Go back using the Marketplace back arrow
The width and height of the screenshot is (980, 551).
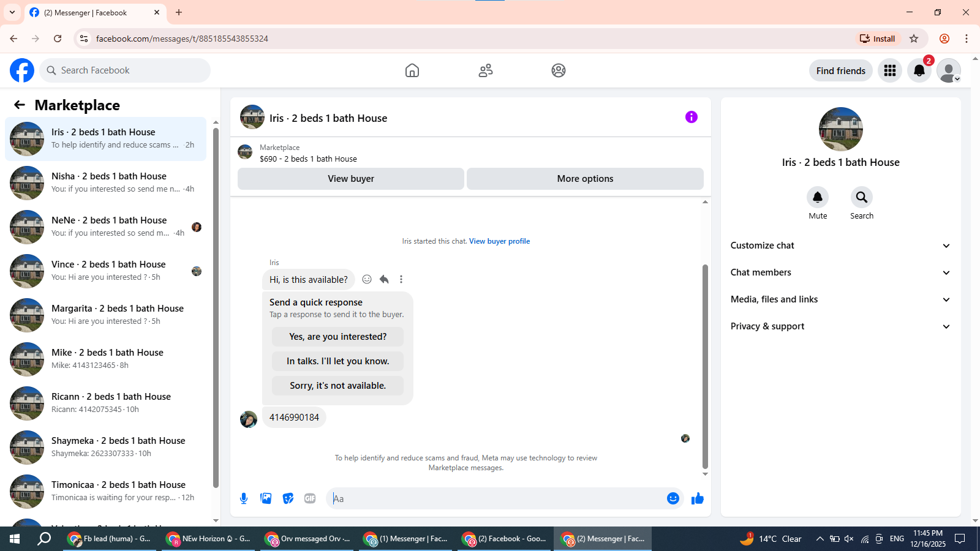pyautogui.click(x=20, y=105)
